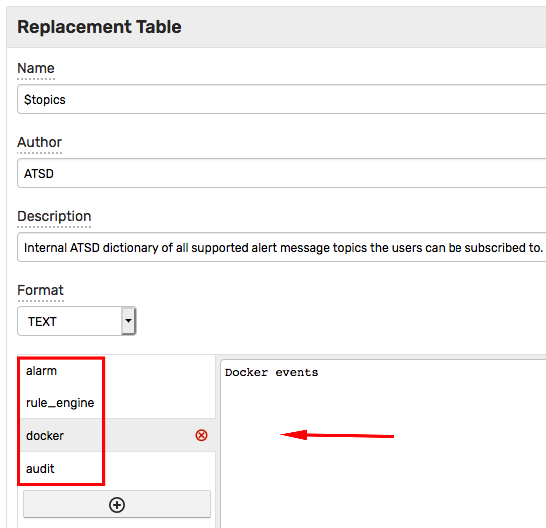Click the Name field label
Viewport: 546px width, 528px height.
pos(36,68)
